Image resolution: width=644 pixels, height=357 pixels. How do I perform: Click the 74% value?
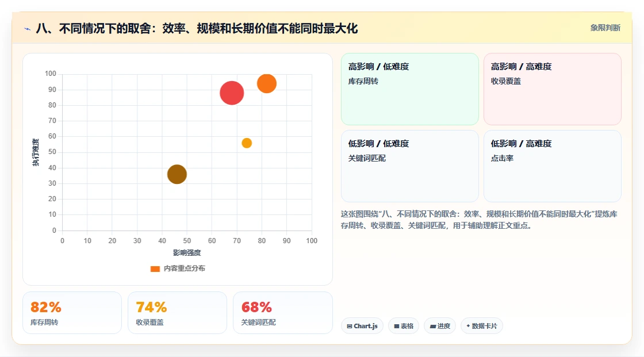[151, 308]
